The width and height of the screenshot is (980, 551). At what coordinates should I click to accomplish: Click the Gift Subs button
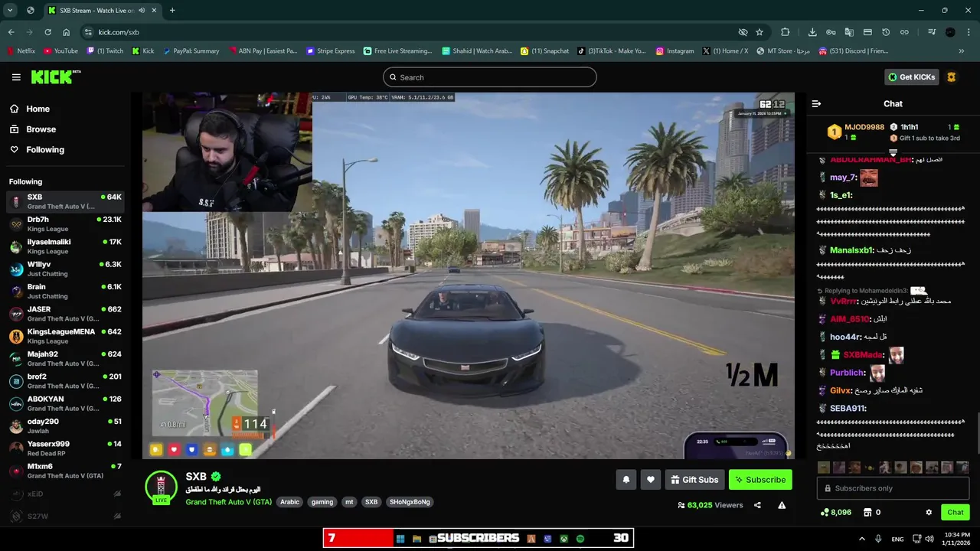pyautogui.click(x=694, y=480)
